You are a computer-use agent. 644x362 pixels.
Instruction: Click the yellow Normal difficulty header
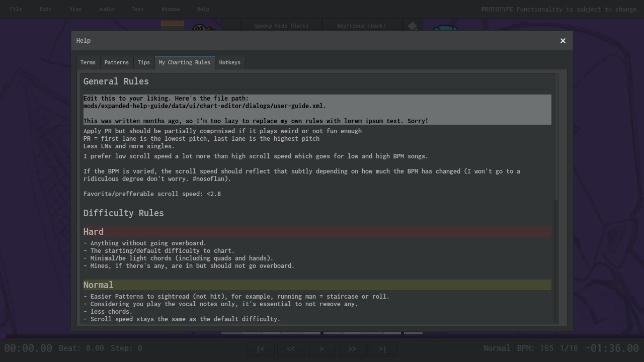[x=317, y=285]
